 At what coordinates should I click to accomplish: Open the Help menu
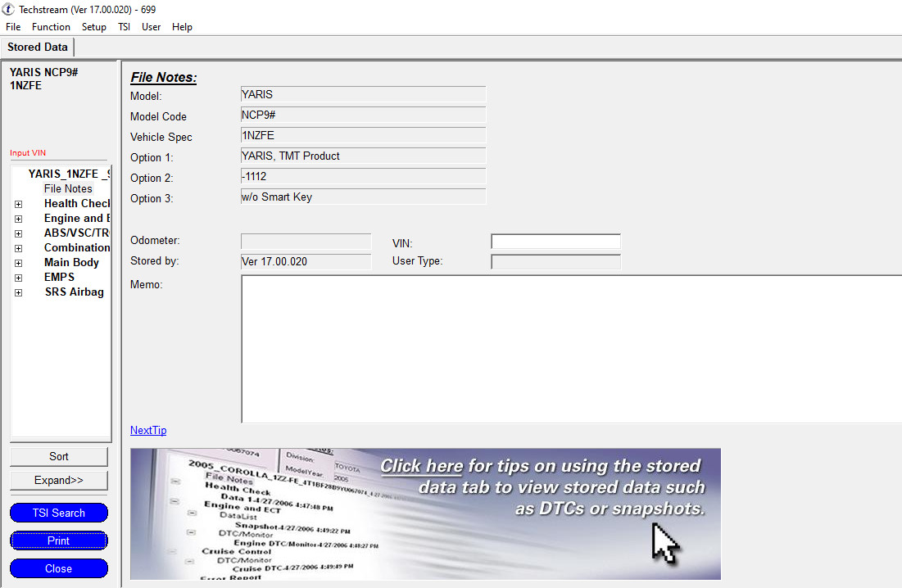pos(182,27)
